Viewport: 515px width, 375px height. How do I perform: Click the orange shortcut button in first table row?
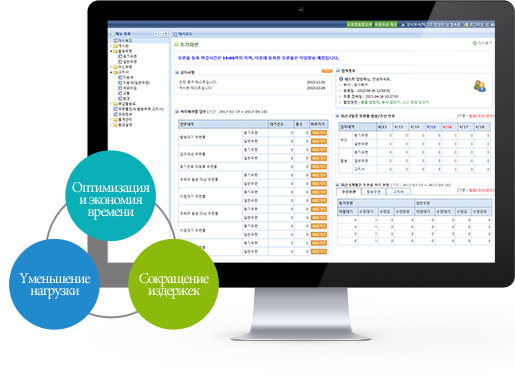click(319, 133)
